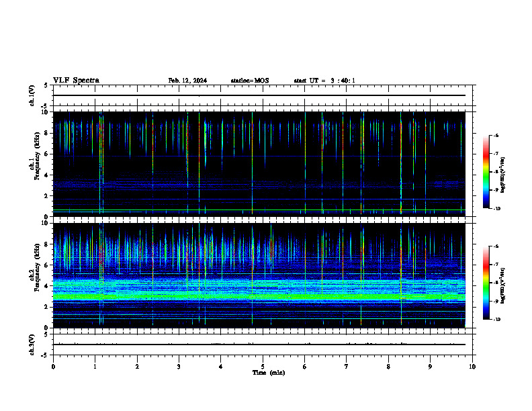
Task: Click the time axis tick label "7"
Action: click(x=347, y=367)
